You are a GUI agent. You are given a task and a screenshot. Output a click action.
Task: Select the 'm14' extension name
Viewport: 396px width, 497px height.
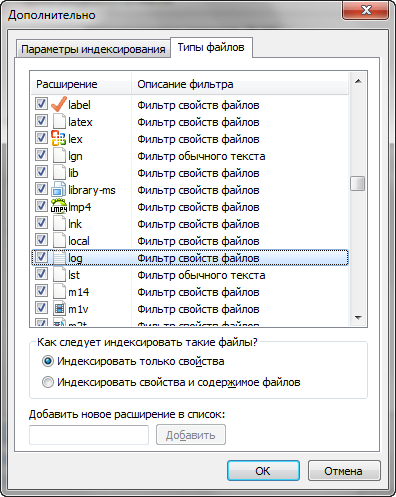coord(79,292)
